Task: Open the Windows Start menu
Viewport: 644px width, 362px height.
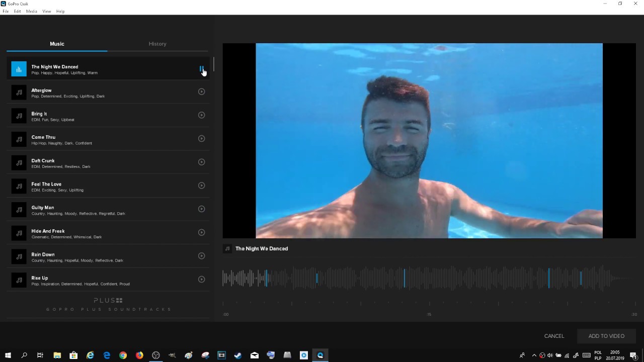Action: [8, 355]
